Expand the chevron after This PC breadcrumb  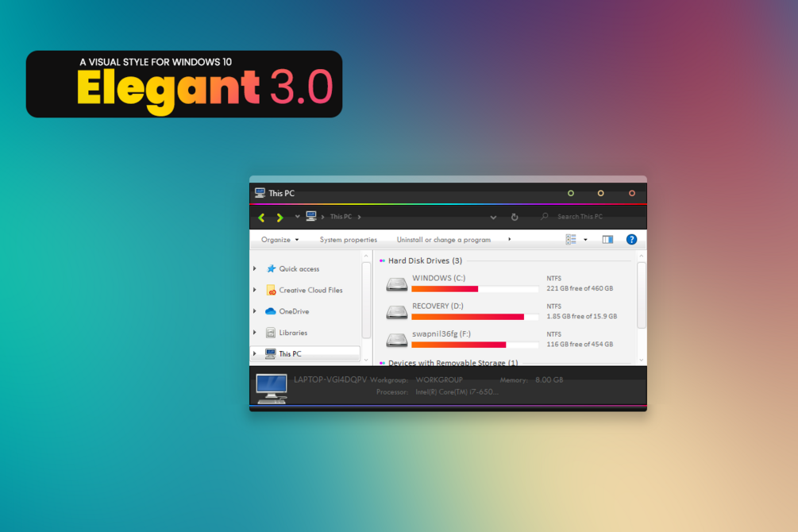click(360, 217)
